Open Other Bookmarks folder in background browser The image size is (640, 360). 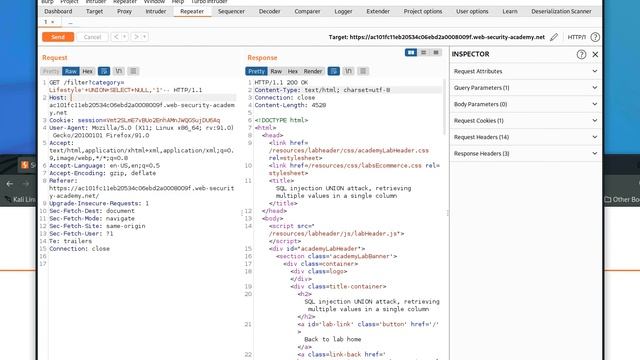point(622,200)
